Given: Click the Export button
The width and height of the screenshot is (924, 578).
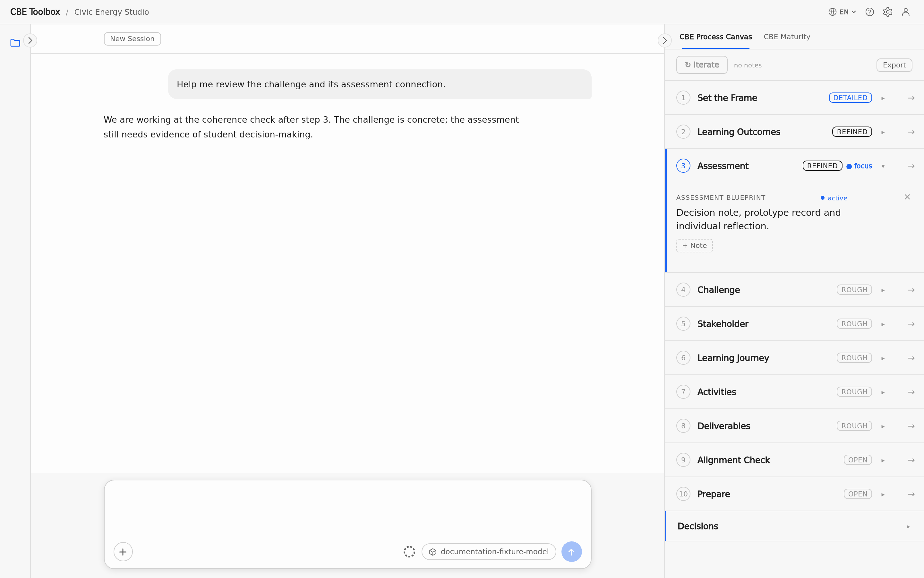Looking at the screenshot, I should point(894,65).
